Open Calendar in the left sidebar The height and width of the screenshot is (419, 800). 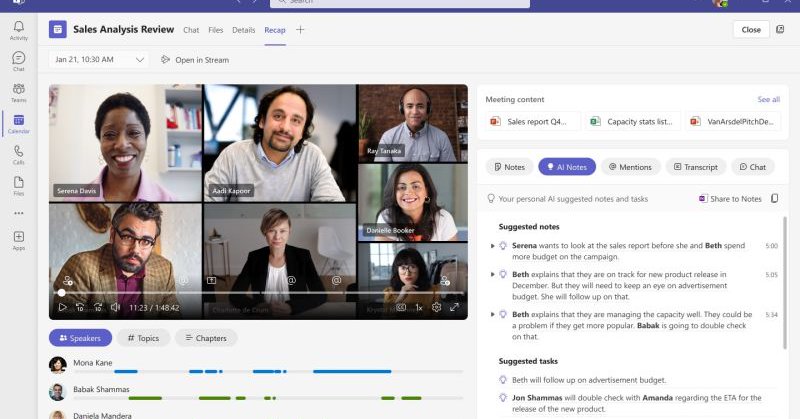point(19,124)
